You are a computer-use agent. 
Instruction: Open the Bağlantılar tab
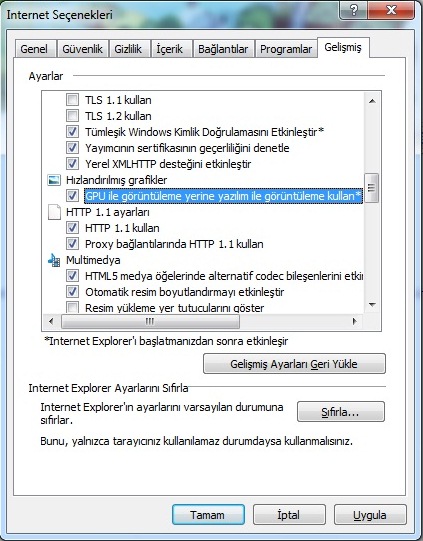point(223,49)
